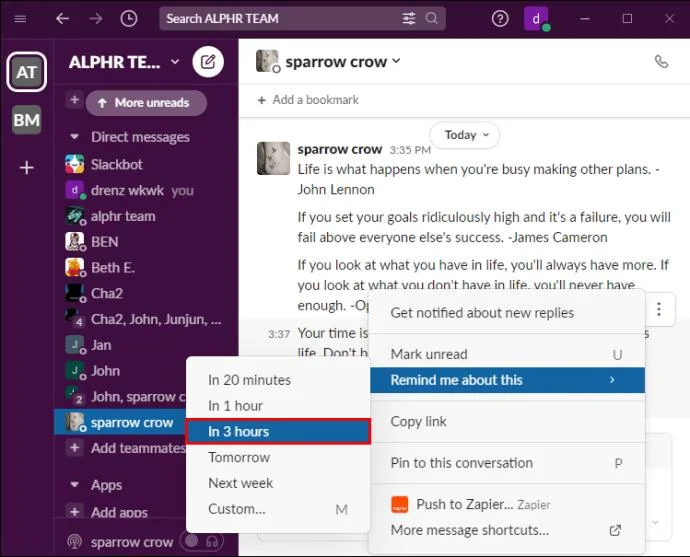
Task: Toggle the huddle headphones switch
Action: [x=202, y=542]
